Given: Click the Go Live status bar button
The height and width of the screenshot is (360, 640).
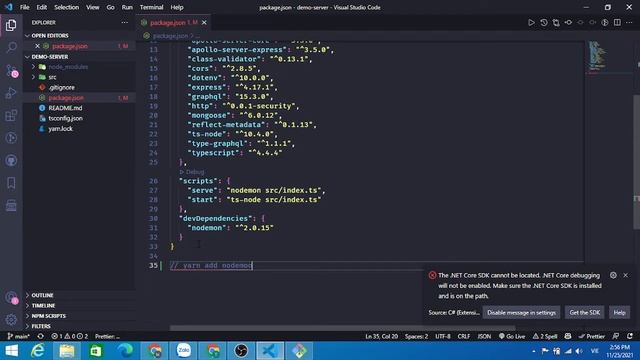Looking at the screenshot, I should [512, 336].
